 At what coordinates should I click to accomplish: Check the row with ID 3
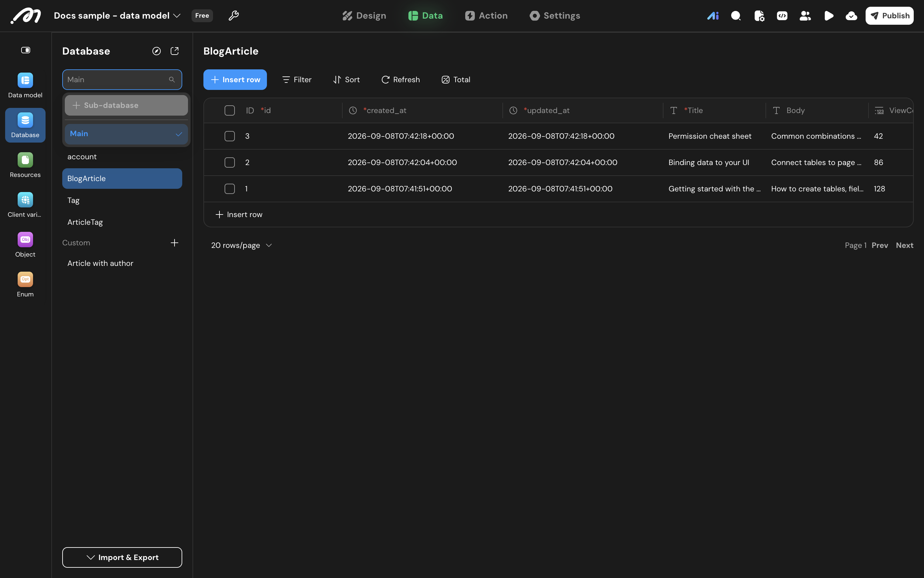pos(229,136)
